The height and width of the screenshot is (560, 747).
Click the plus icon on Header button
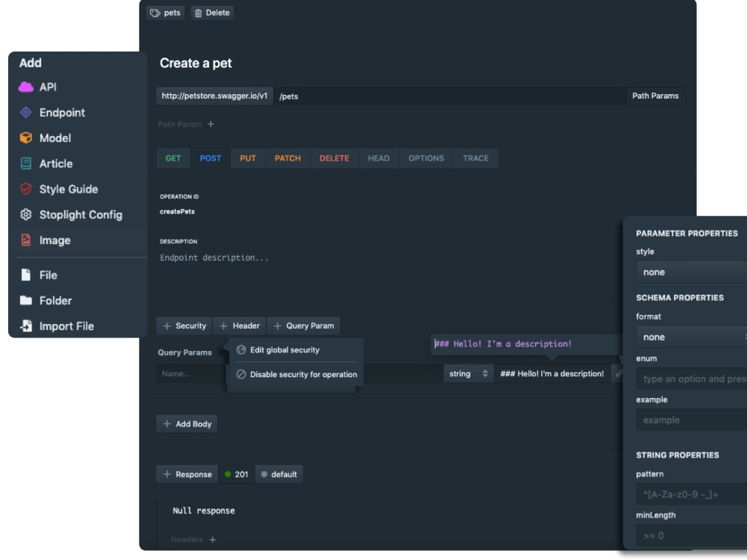click(x=223, y=326)
